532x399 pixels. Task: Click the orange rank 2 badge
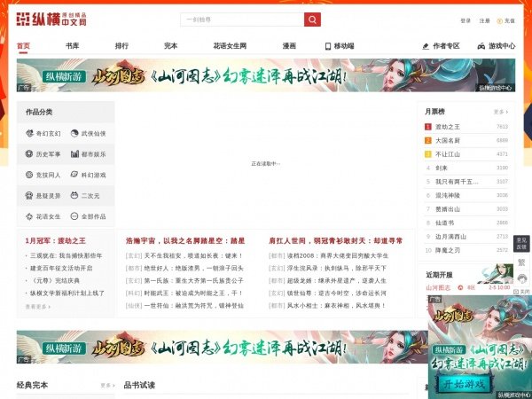click(428, 140)
